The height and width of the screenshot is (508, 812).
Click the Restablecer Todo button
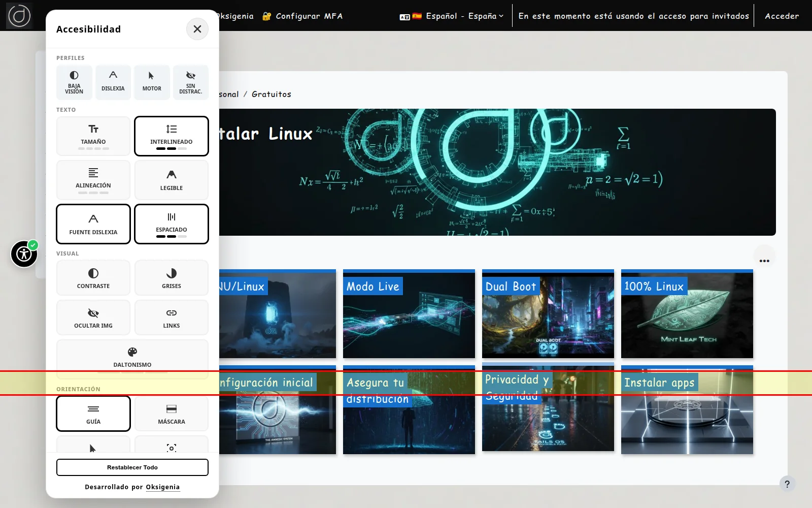coord(132,467)
